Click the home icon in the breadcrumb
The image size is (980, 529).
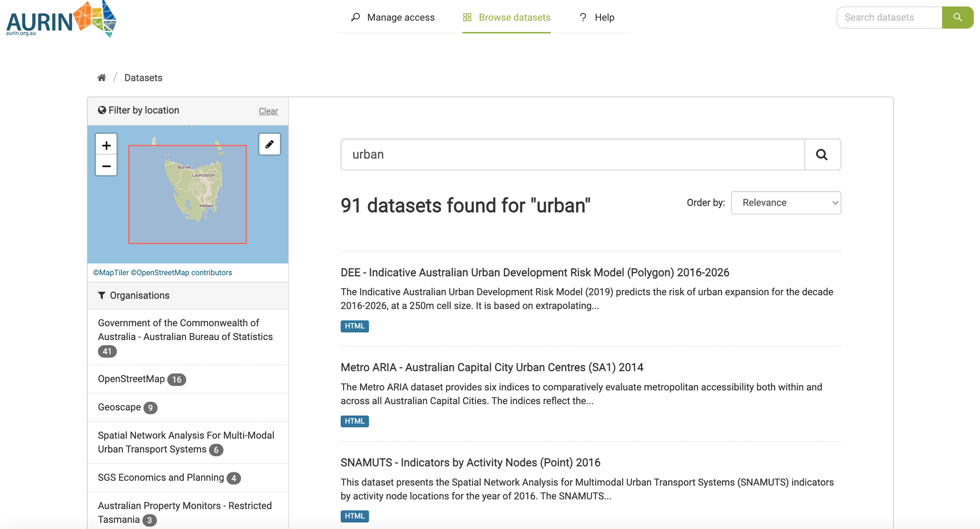[102, 77]
